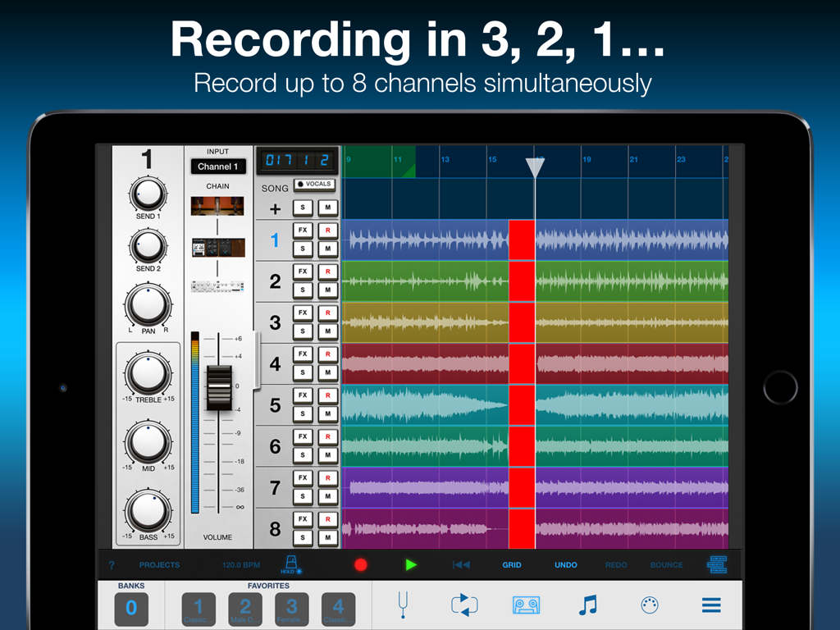Select the cassette recorder icon
The height and width of the screenshot is (630, 840).
coord(526,605)
